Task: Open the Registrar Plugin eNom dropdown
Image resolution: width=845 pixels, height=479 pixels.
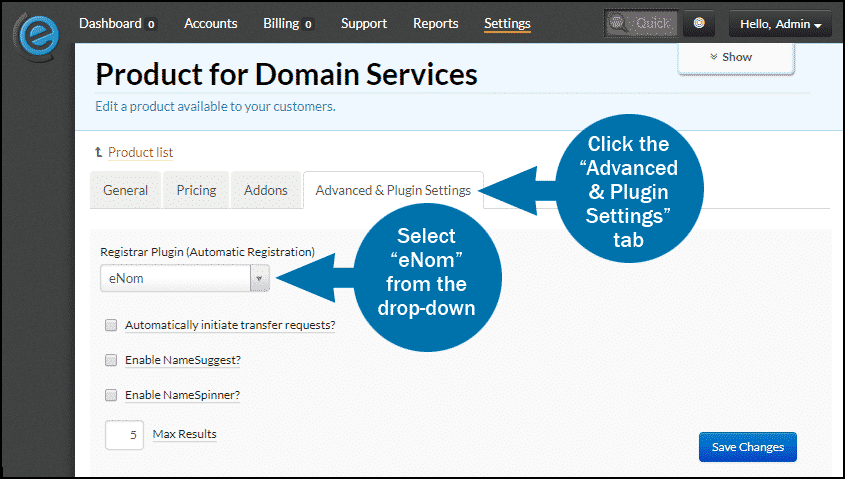Action: point(185,279)
